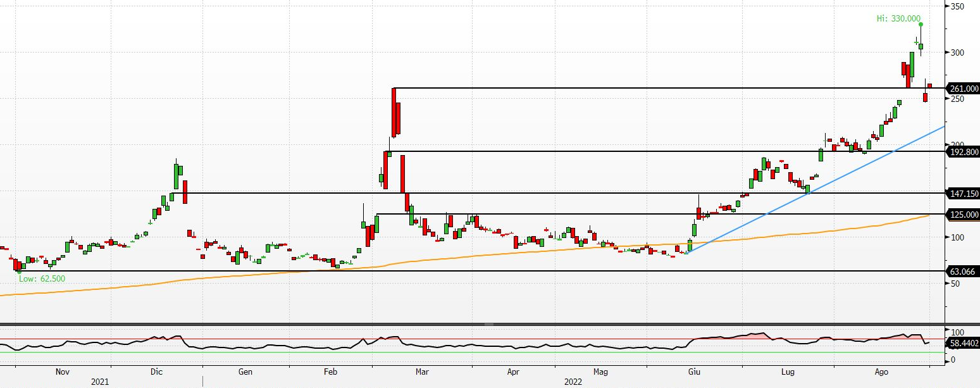
Task: Click the 350 tick on price axis
Action: click(957, 6)
